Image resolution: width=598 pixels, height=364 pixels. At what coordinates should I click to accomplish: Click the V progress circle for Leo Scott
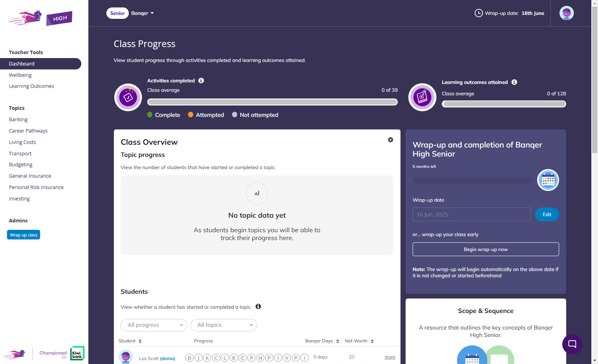(x=287, y=358)
